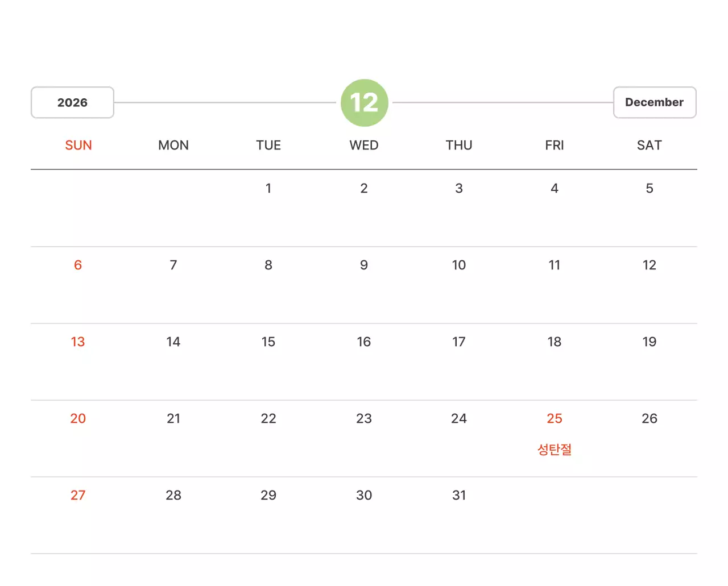728x586 pixels.
Task: Select December 5 date cell
Action: 649,189
